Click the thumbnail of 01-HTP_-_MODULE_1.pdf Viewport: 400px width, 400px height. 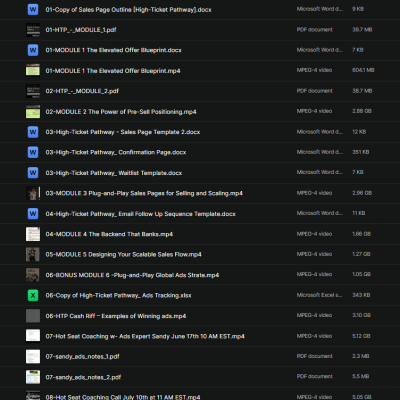point(33,30)
